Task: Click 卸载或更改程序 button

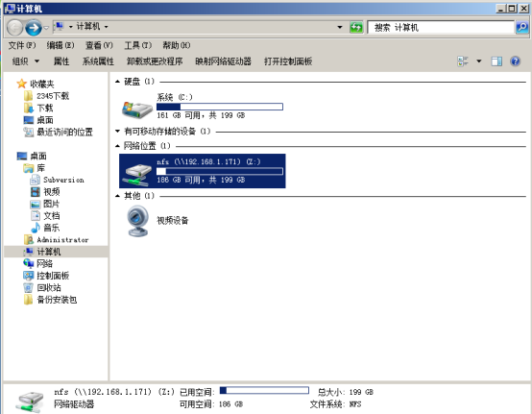Action: (x=155, y=61)
